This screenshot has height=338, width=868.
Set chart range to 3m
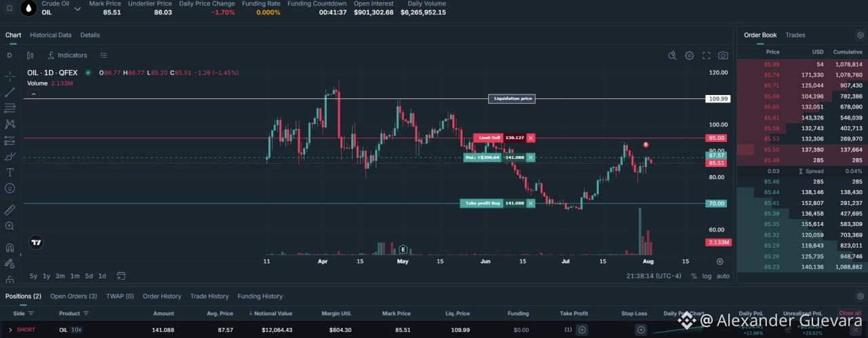point(60,276)
